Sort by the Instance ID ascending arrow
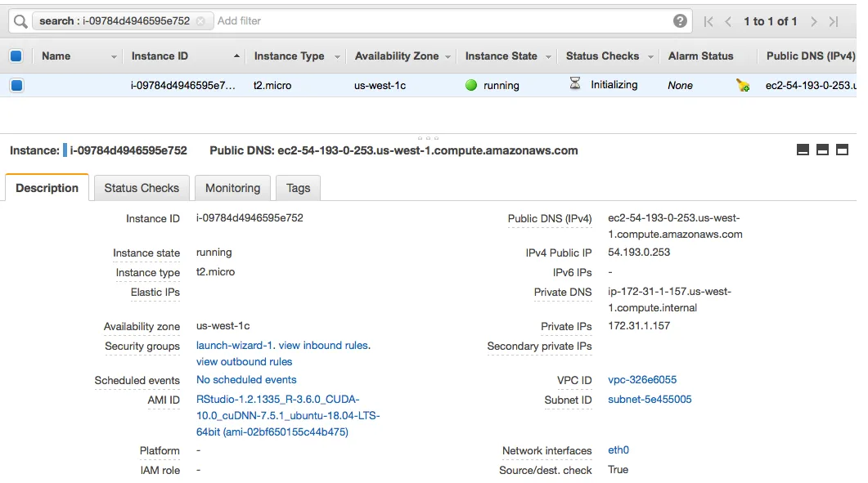The width and height of the screenshot is (868, 483). coord(236,56)
